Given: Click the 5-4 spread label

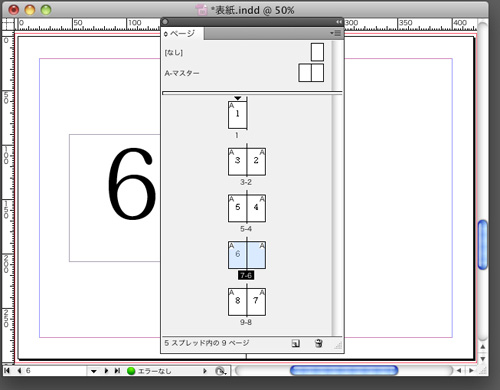Looking at the screenshot, I should pyautogui.click(x=246, y=229).
